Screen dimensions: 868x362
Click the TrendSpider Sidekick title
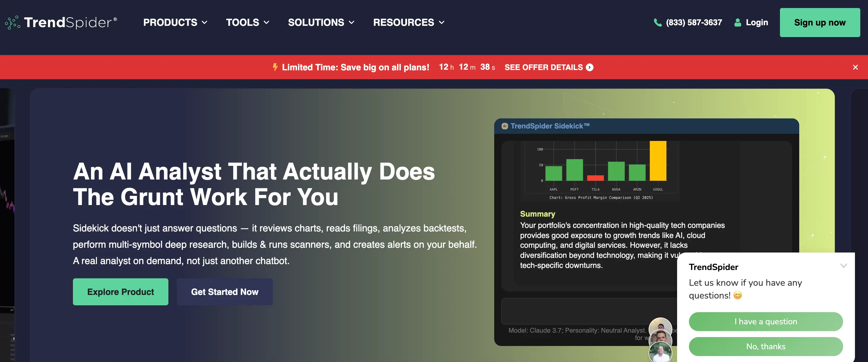[x=550, y=126]
